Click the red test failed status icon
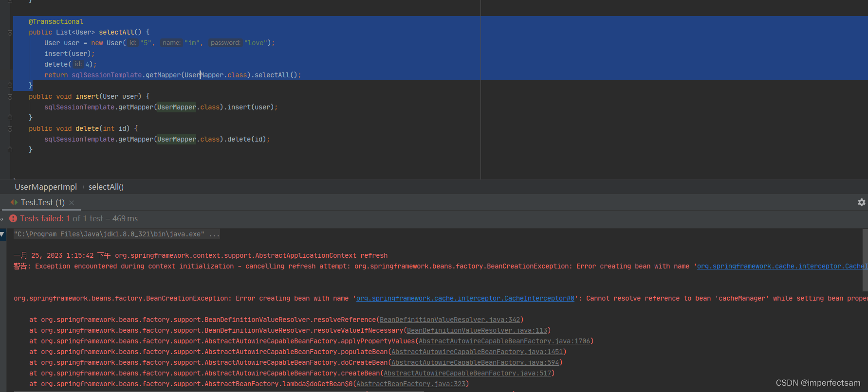The width and height of the screenshot is (868, 392). click(x=13, y=218)
